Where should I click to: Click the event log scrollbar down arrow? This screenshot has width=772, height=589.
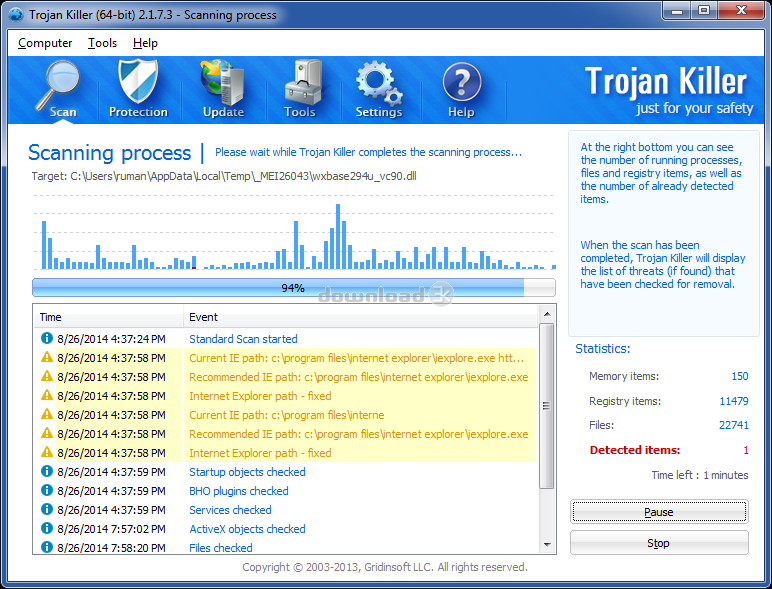(x=547, y=545)
